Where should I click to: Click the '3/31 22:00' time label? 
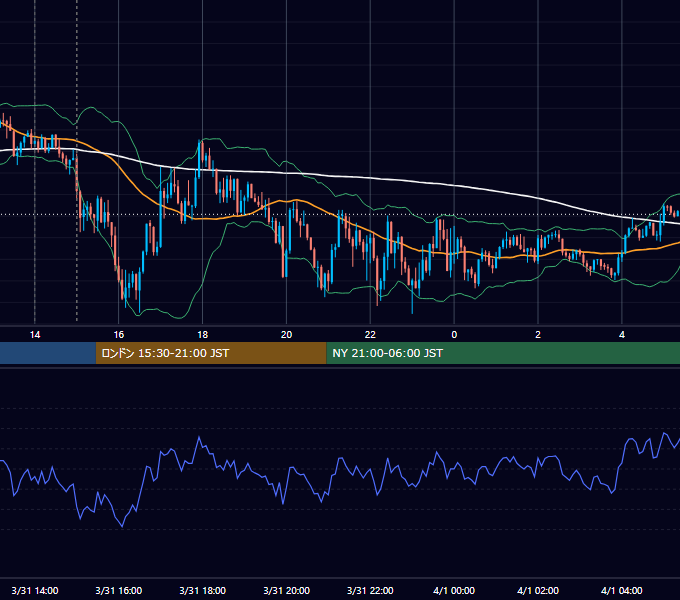pos(370,590)
